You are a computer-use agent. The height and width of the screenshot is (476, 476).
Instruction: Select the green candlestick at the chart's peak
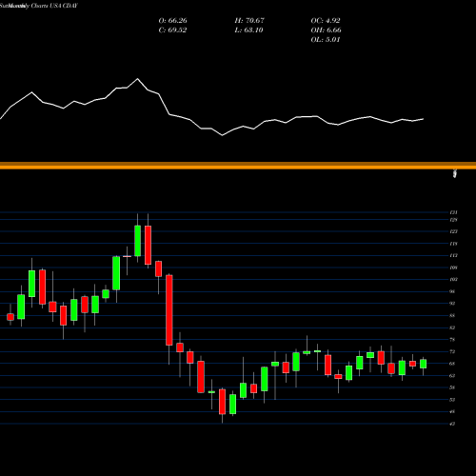click(137, 241)
